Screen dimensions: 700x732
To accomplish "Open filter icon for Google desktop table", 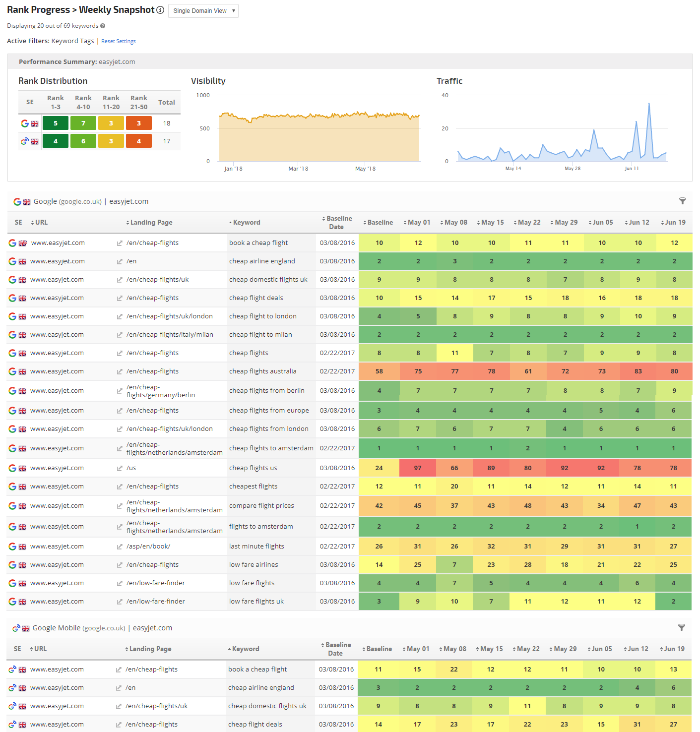I will (x=683, y=201).
